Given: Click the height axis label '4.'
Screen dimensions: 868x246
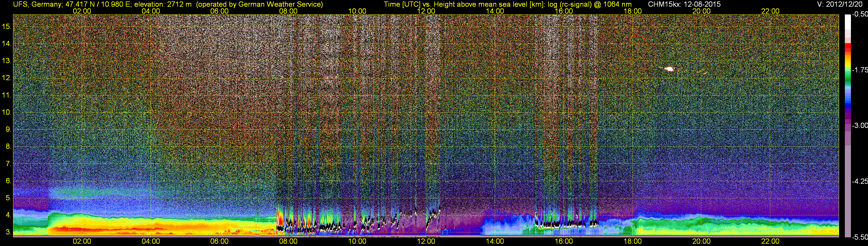Looking at the screenshot, I should tap(8, 215).
